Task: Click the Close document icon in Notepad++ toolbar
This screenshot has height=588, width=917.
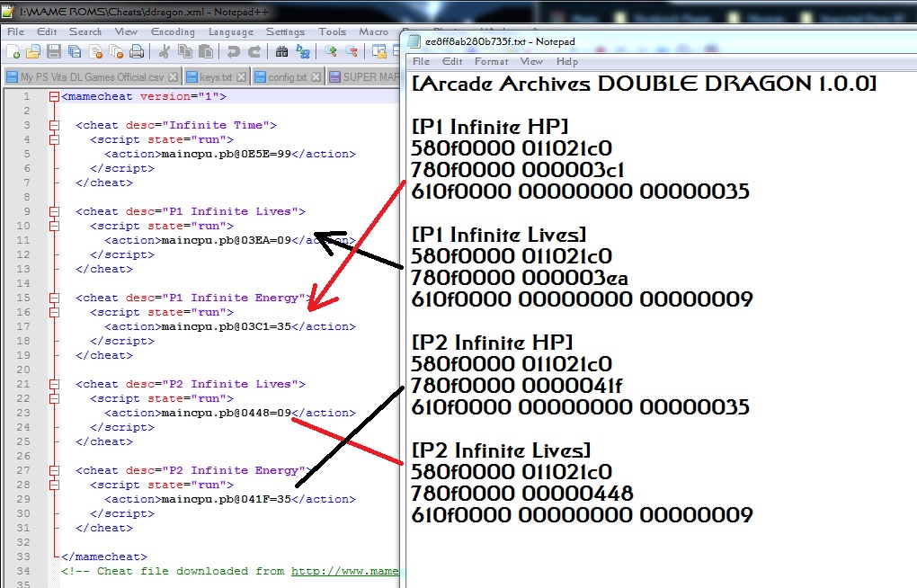Action: [96, 52]
